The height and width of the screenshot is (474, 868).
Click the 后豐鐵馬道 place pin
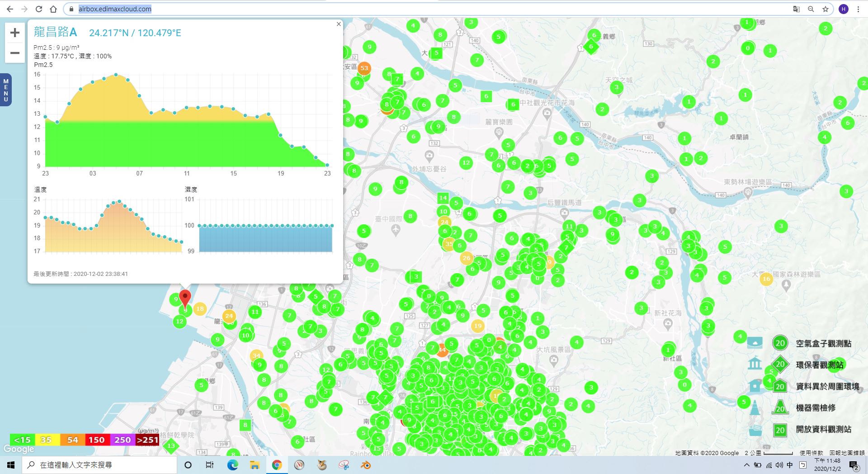coord(564,213)
